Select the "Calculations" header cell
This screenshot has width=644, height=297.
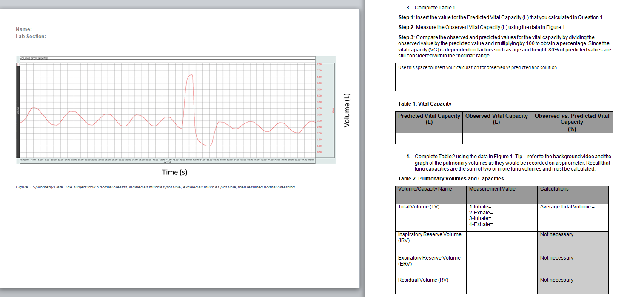(x=573, y=195)
